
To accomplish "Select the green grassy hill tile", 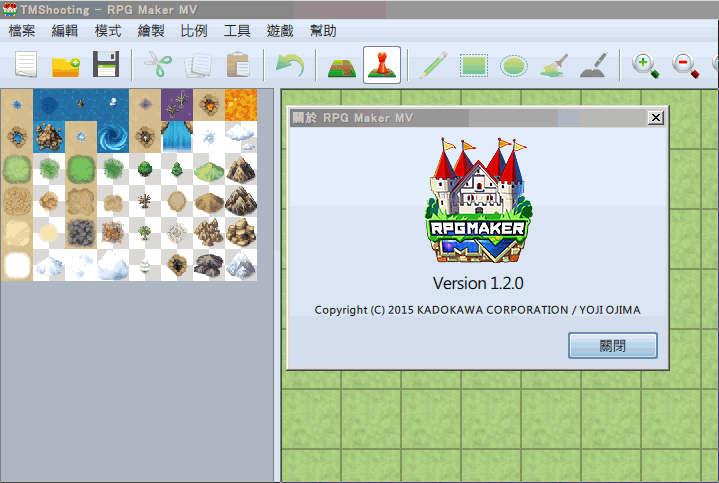I will tap(209, 169).
